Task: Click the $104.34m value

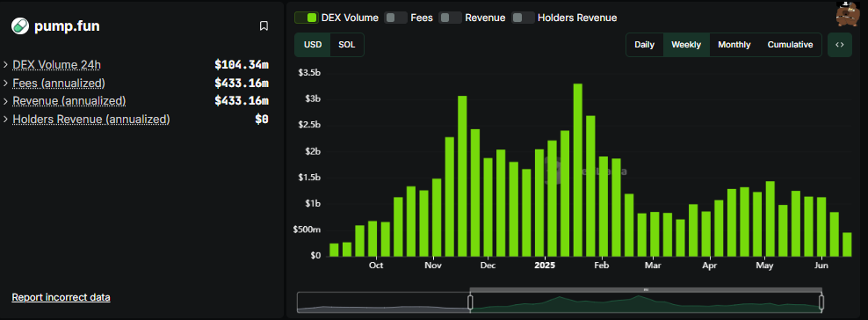Action: [242, 65]
